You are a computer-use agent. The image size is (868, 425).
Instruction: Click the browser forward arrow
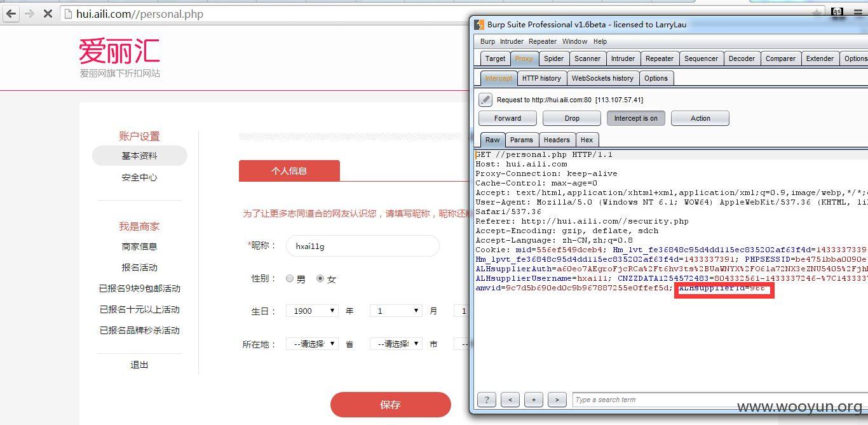click(x=29, y=13)
